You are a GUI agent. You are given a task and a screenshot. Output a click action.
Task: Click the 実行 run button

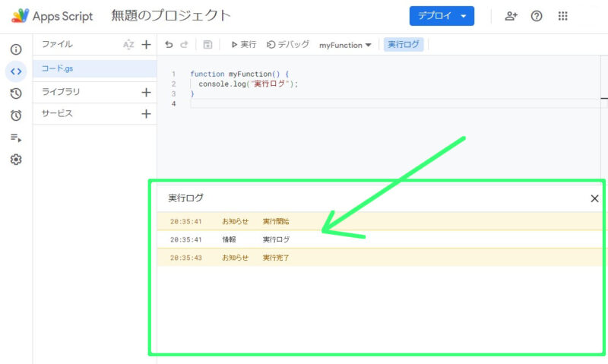point(243,45)
